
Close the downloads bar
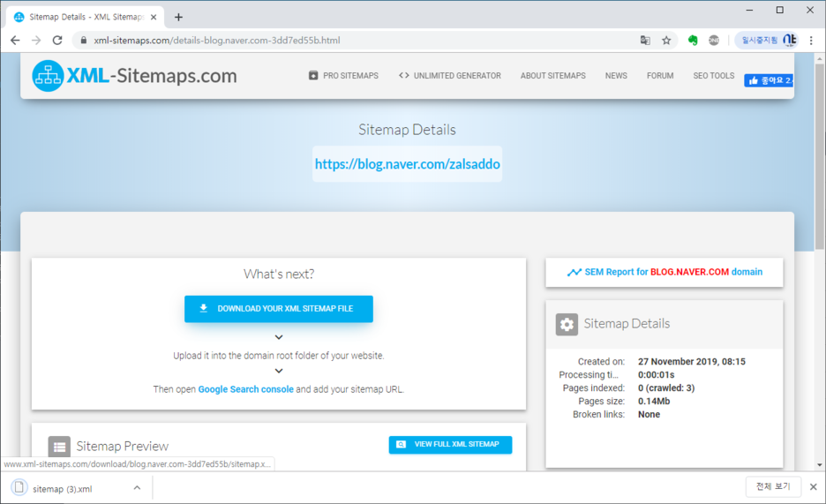tap(814, 487)
